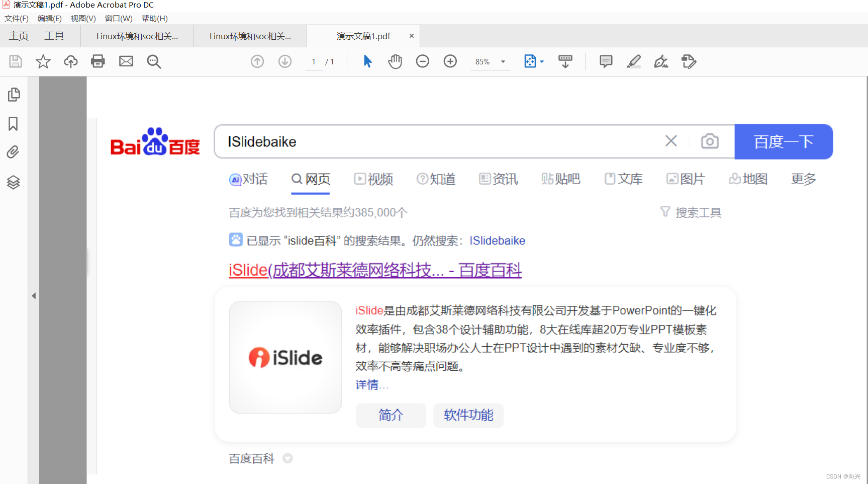Go to next page arrow
This screenshot has height=484, width=868.
[x=285, y=61]
